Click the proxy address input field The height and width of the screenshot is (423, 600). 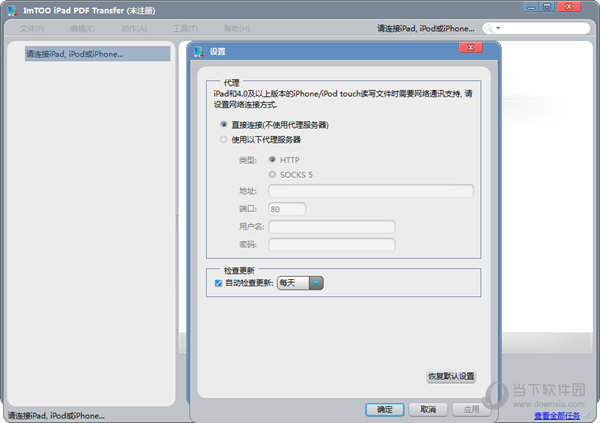point(371,191)
